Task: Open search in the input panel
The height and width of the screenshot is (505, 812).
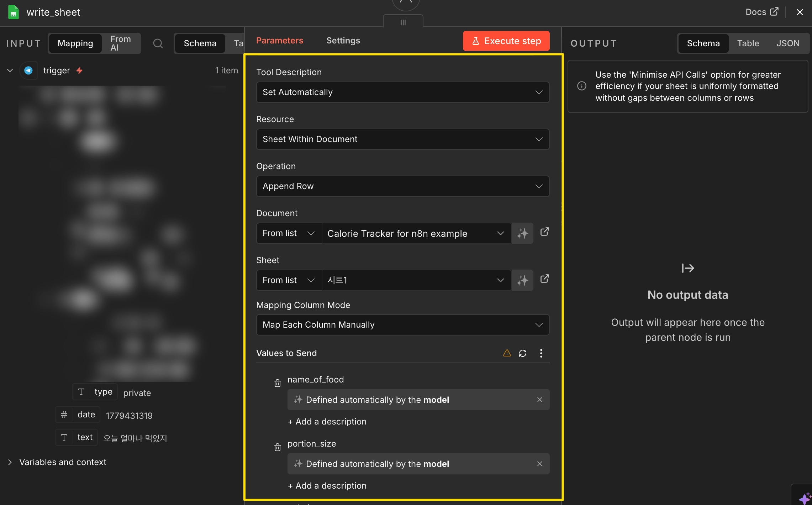Action: pyautogui.click(x=158, y=43)
